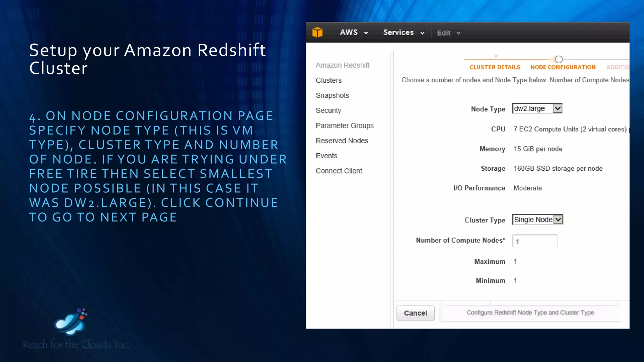The width and height of the screenshot is (644, 362).
Task: Open the AWS dropdown menu
Action: coord(354,32)
